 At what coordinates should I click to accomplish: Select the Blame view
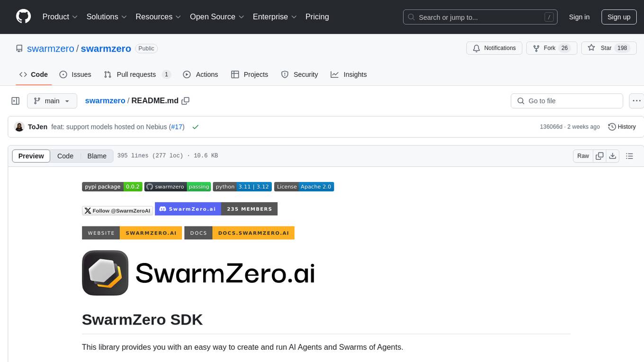point(97,156)
